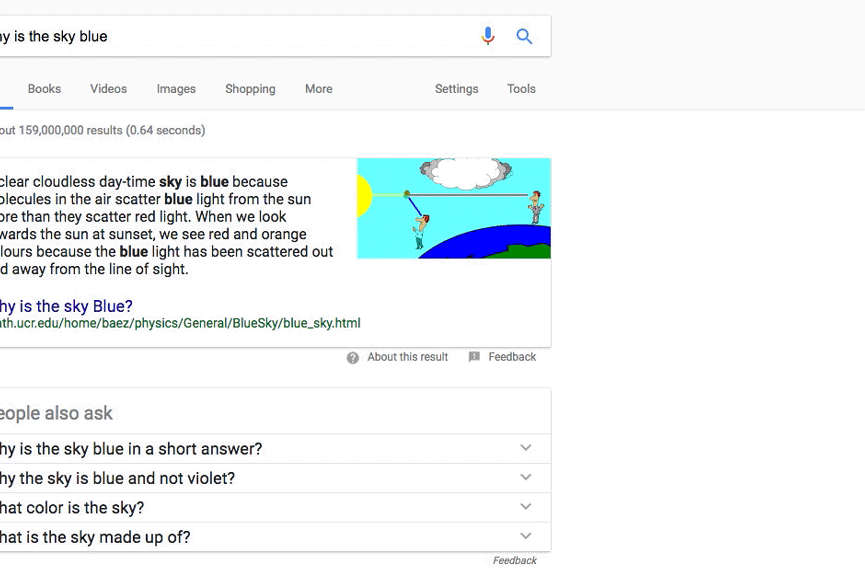This screenshot has width=865, height=576.
Task: Expand "Why is the sky blue in a short answer?"
Action: coord(275,449)
